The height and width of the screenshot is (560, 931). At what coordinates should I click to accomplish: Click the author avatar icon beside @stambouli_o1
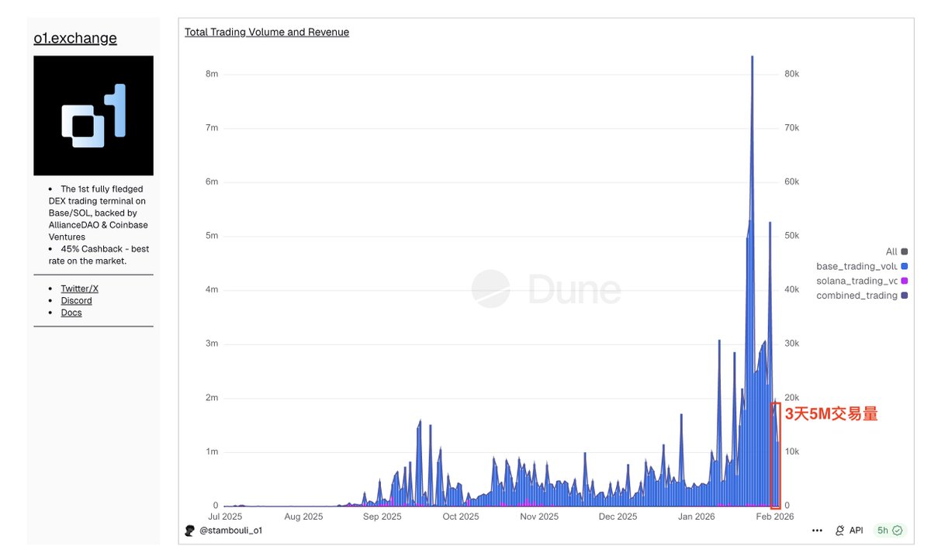tap(190, 531)
